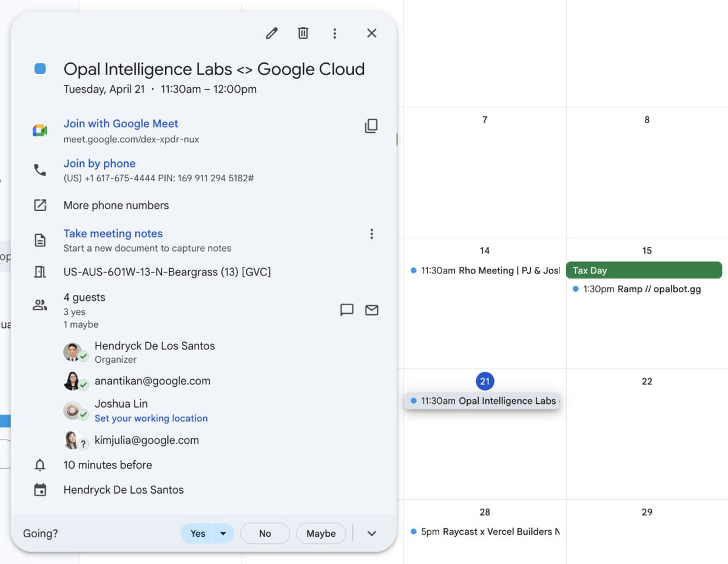Click room US-AUS-601W-13-N-Beargrass text
728x564 pixels.
click(x=167, y=272)
